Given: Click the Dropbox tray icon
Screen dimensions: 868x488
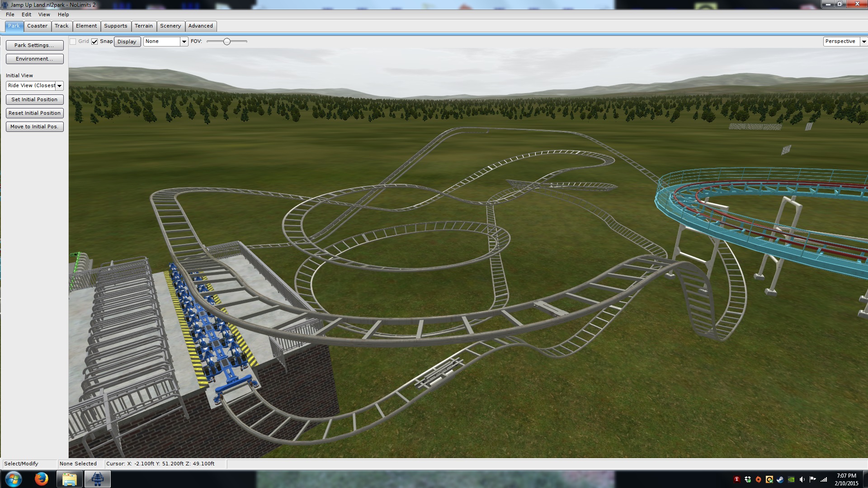Looking at the screenshot, I should 748,479.
